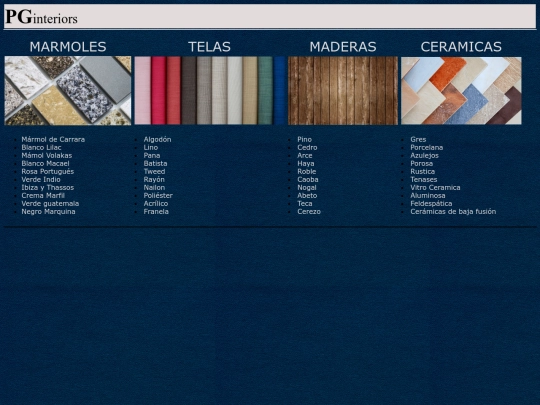Click the PGinteriors logo
This screenshot has width=540, height=405.
click(x=42, y=17)
